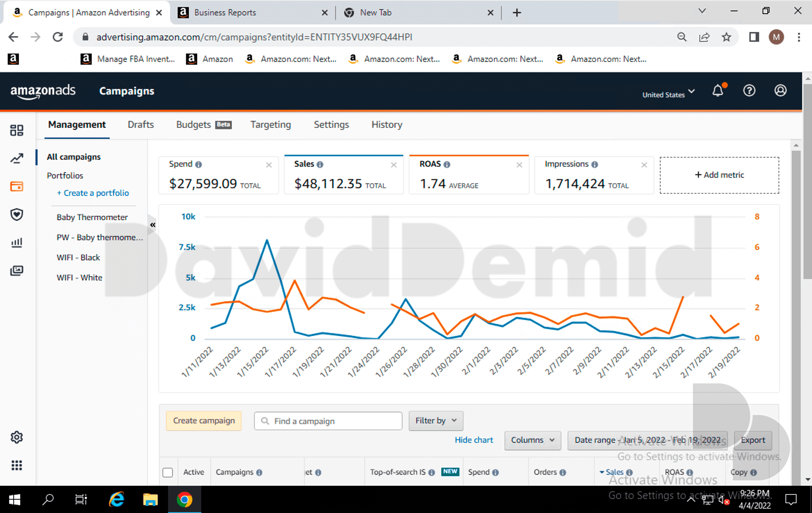Viewport: 812px width, 513px height.
Task: Switch to the History tab
Action: coord(387,125)
